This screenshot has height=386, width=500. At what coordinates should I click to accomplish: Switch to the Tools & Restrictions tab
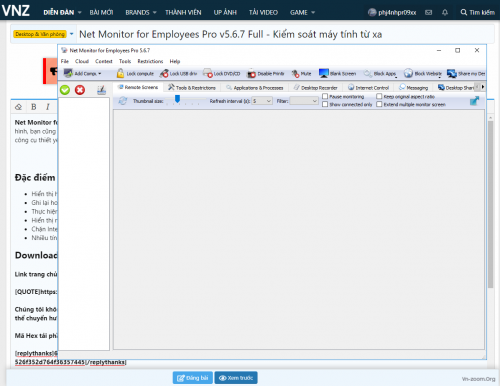(x=192, y=88)
